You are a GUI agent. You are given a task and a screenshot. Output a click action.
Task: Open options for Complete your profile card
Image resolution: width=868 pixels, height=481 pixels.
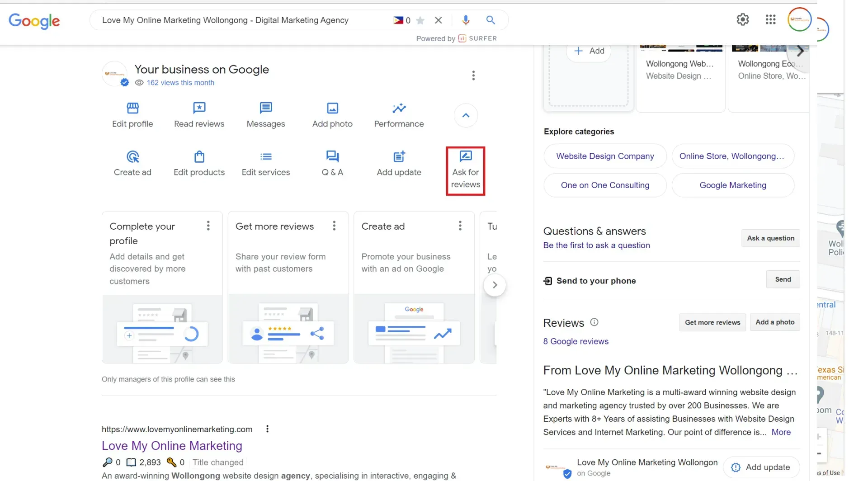click(x=208, y=226)
